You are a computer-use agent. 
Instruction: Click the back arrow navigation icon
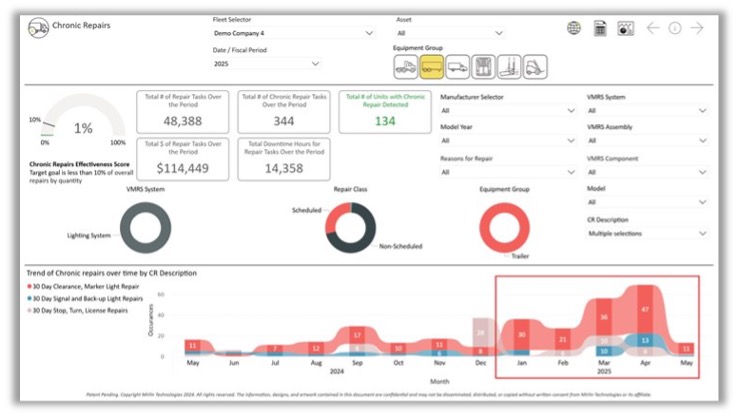pyautogui.click(x=653, y=28)
